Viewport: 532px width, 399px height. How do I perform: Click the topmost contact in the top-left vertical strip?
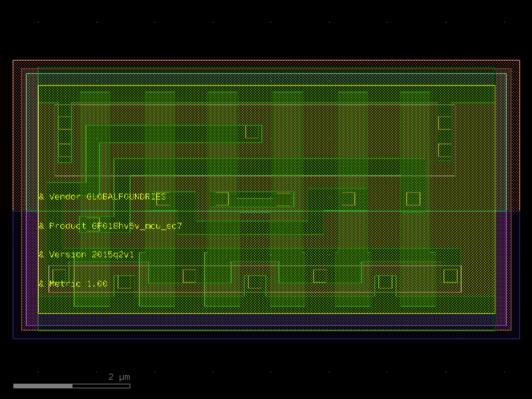point(65,123)
